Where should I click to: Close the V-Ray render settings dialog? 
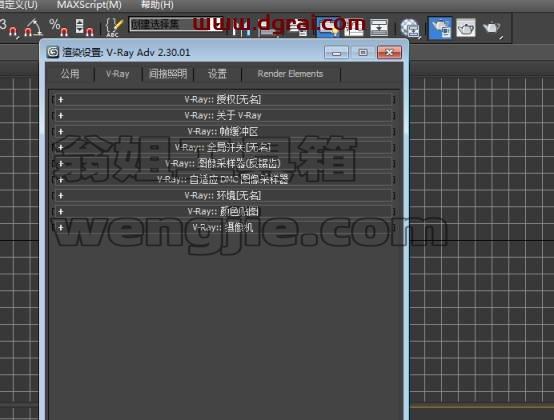389,53
